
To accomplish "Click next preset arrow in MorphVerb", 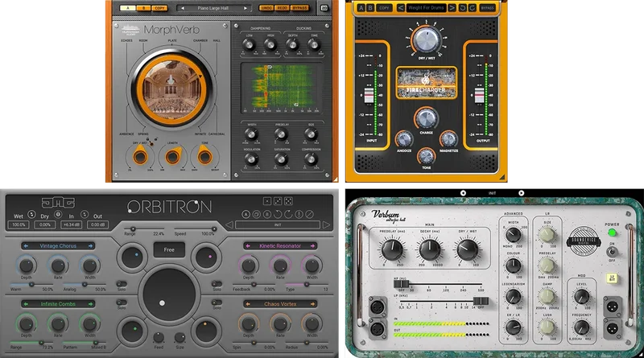I will point(246,8).
